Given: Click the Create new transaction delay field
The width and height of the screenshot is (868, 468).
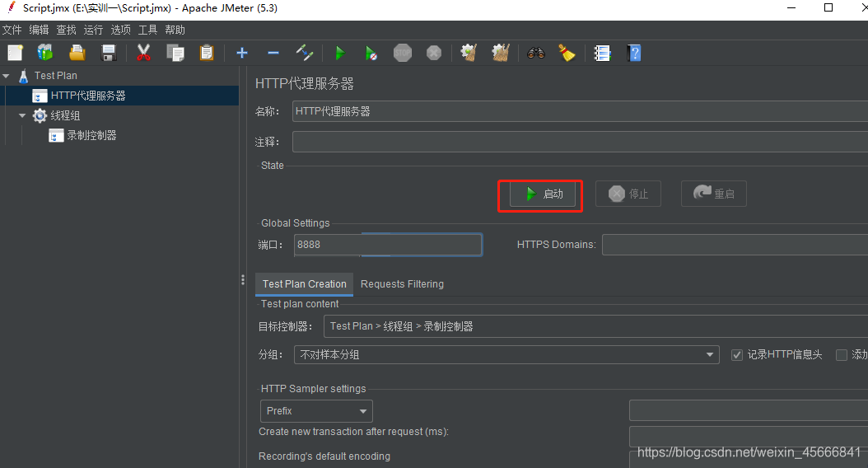Looking at the screenshot, I should (749, 437).
